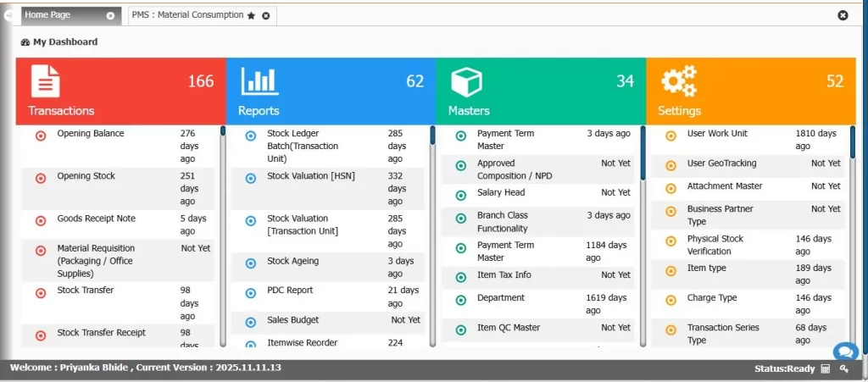This screenshot has width=868, height=382.
Task: Click the Masters cube icon
Action: [x=466, y=82]
